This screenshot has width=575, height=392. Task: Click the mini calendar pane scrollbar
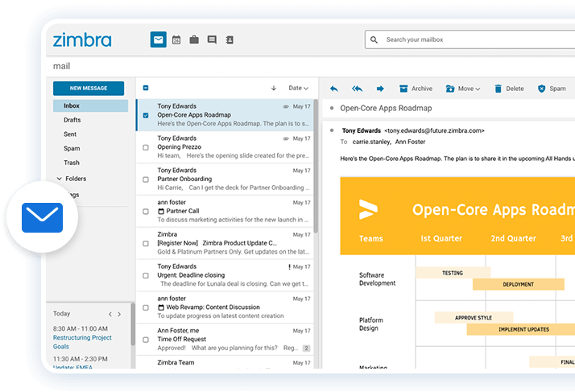(x=133, y=324)
